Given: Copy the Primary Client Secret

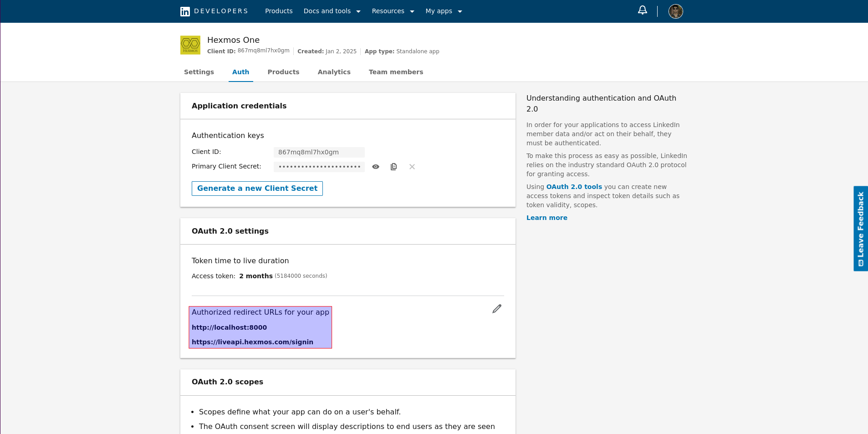Looking at the screenshot, I should (394, 167).
